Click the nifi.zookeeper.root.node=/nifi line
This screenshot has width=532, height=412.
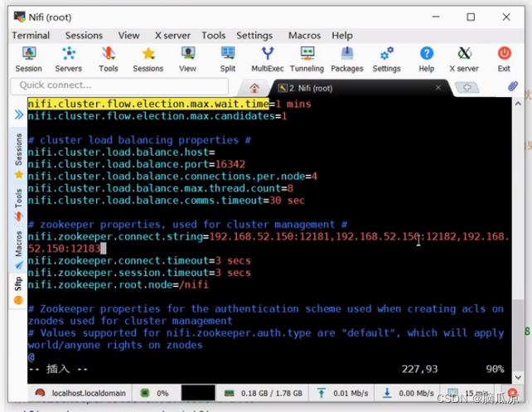pos(118,284)
